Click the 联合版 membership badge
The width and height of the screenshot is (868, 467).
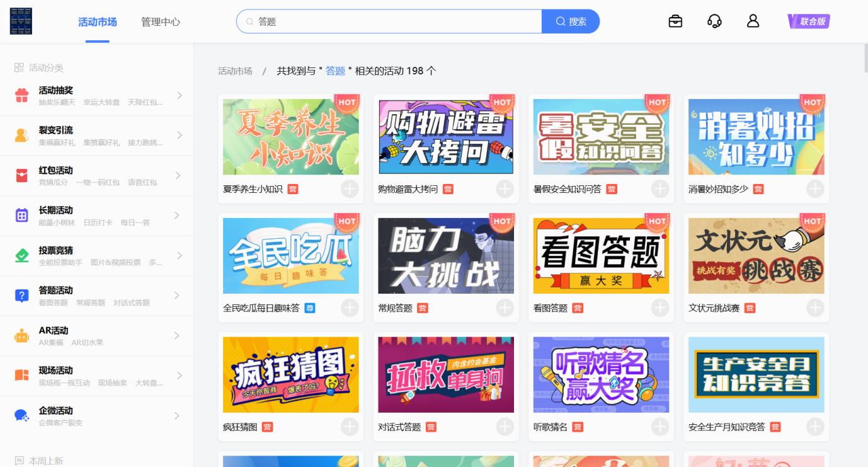pos(809,21)
